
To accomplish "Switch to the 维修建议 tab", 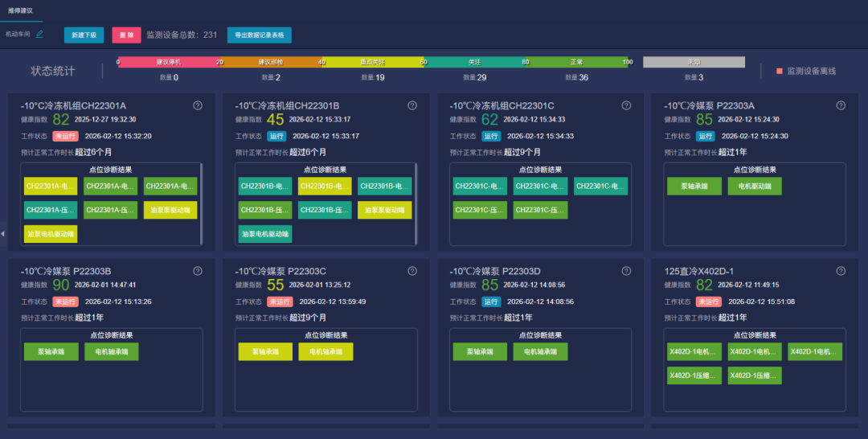I will point(20,10).
